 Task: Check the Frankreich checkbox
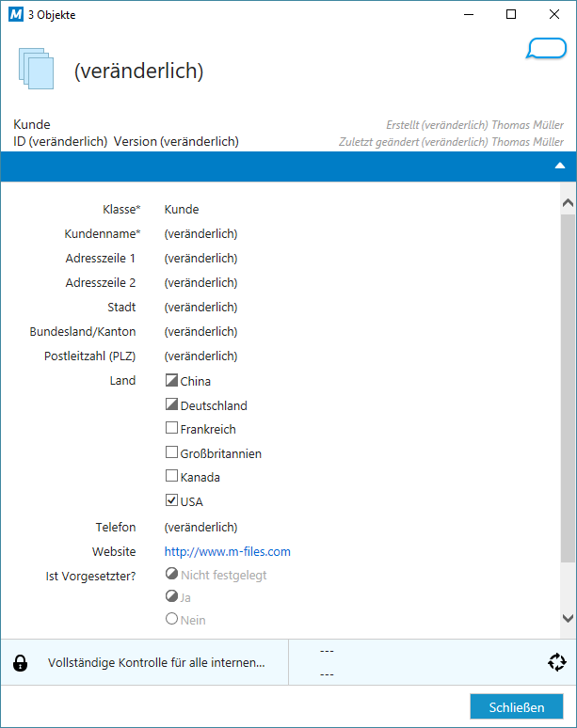[x=171, y=429]
